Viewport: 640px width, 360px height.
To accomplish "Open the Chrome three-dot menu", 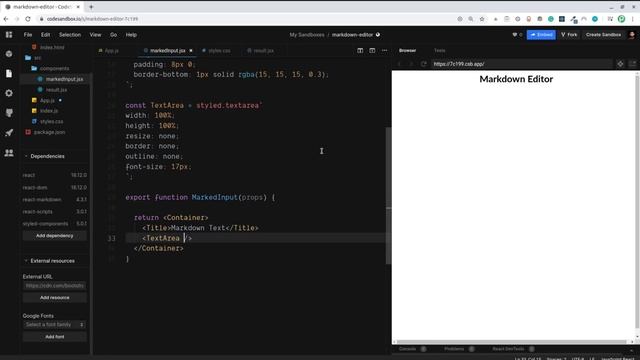I will coord(633,19).
